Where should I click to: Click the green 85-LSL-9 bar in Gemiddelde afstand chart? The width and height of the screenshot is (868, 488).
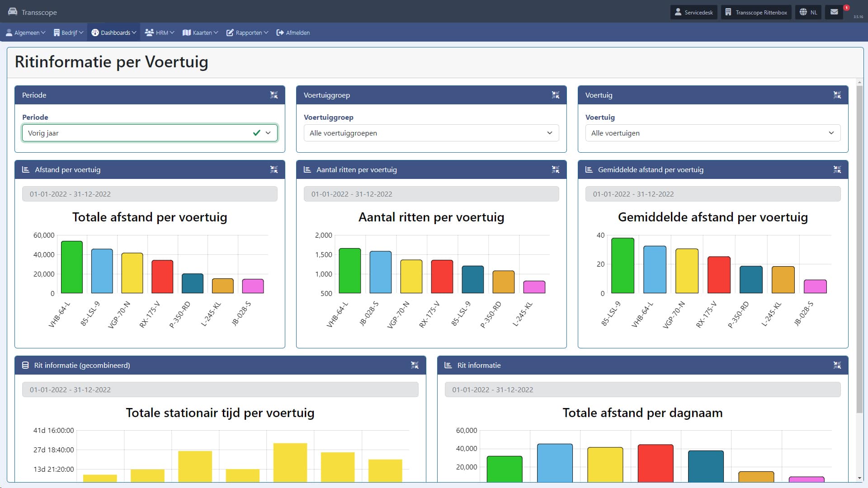623,266
